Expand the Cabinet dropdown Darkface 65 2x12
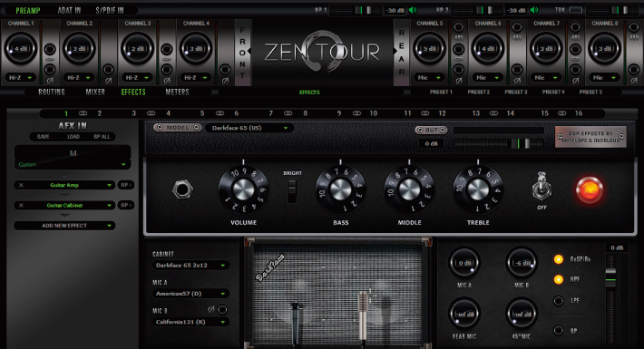Viewport: 644px width, 349px height. tap(190, 266)
